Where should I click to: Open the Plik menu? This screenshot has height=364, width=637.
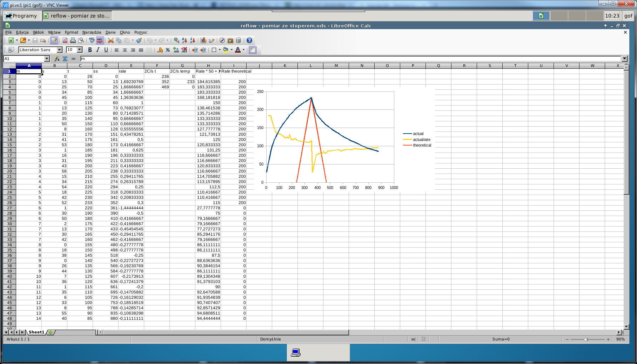(8, 32)
